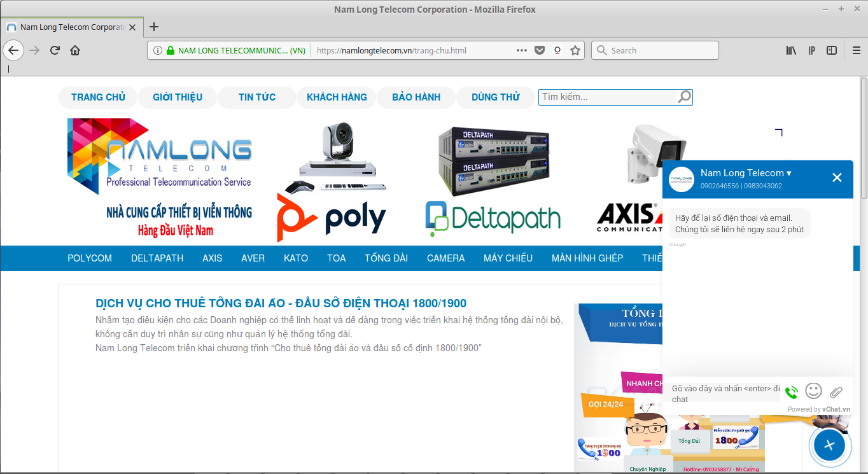868x474 pixels.
Task: Click the IP extension icon
Action: point(811,50)
